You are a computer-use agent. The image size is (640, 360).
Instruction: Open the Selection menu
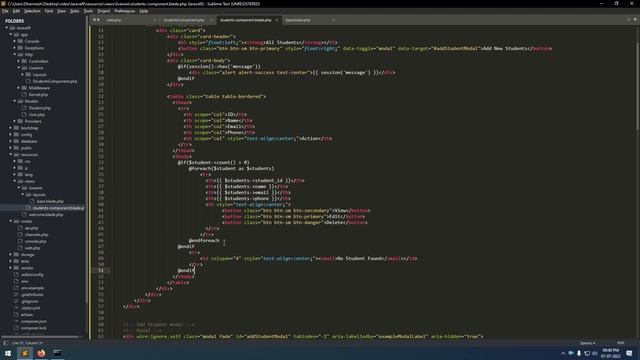(32, 11)
